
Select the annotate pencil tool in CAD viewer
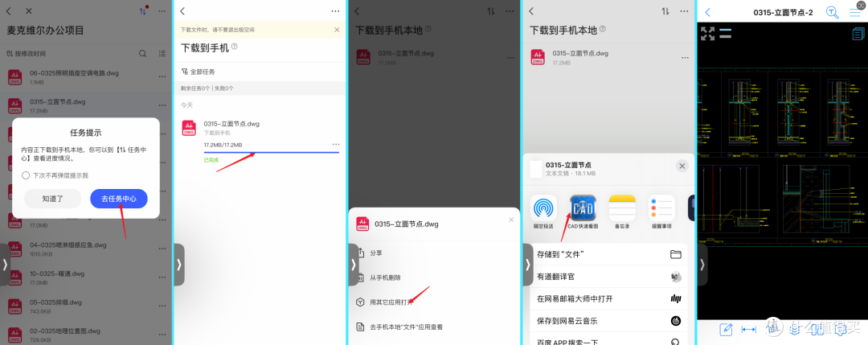(726, 330)
